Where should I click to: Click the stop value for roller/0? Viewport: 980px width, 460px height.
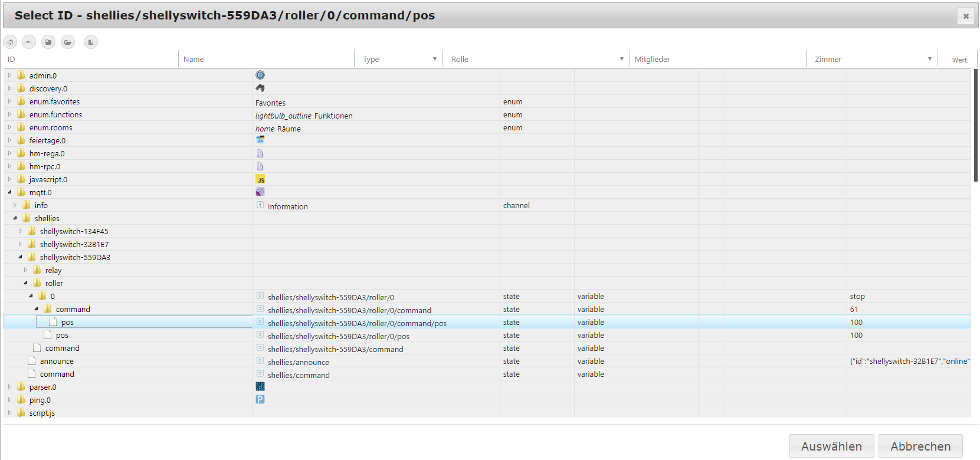click(x=857, y=296)
